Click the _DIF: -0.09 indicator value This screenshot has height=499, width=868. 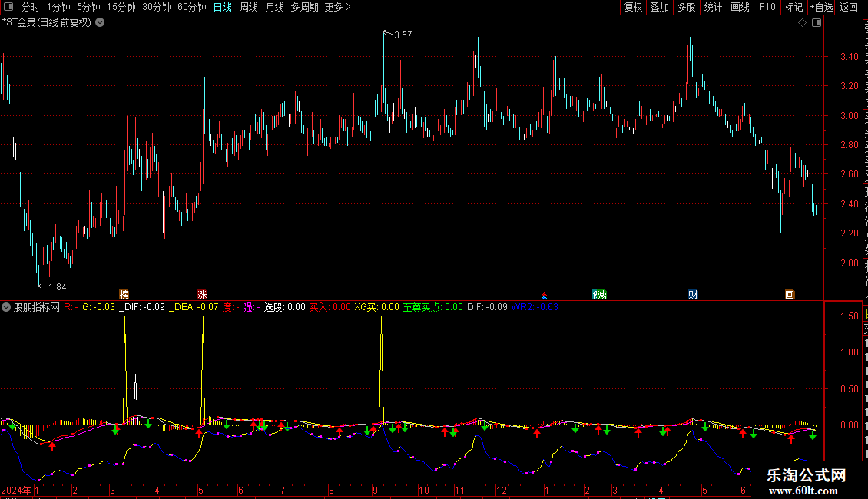142,307
